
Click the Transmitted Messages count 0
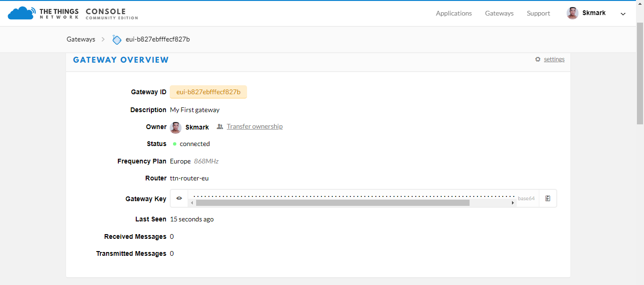pos(172,253)
